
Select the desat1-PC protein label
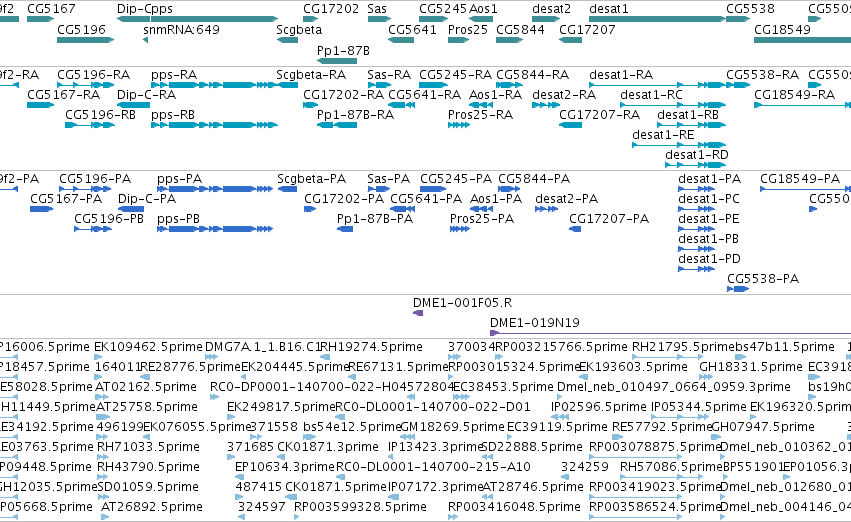[x=709, y=199]
